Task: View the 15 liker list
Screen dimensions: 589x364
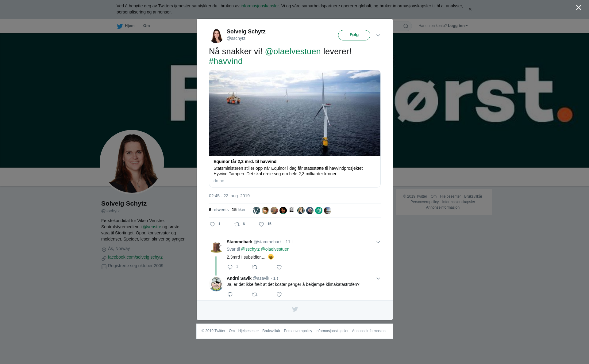Action: [x=239, y=210]
